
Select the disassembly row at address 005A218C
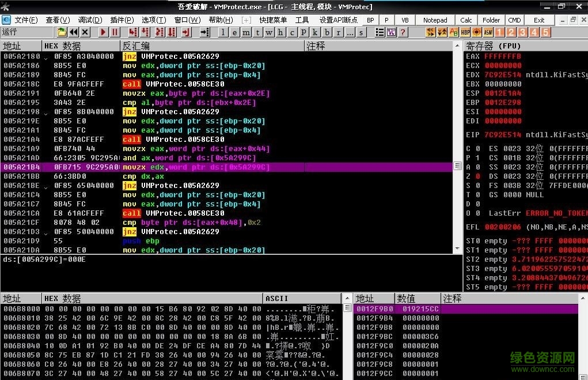(226, 84)
